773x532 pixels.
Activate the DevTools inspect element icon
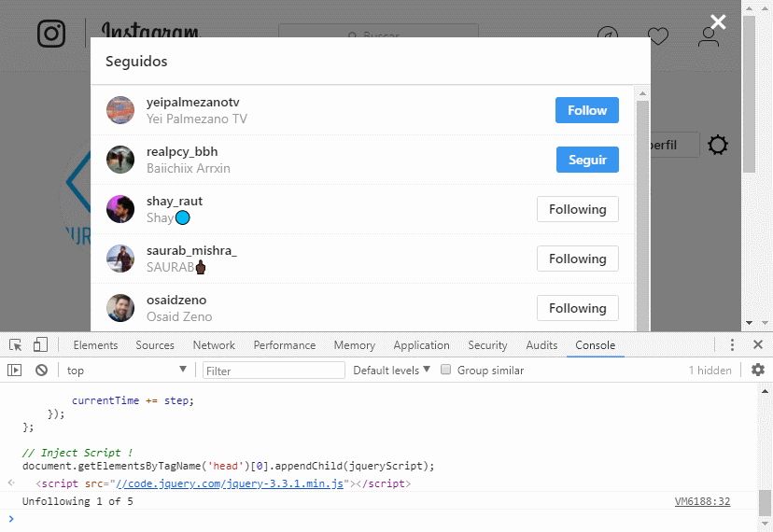coord(15,344)
